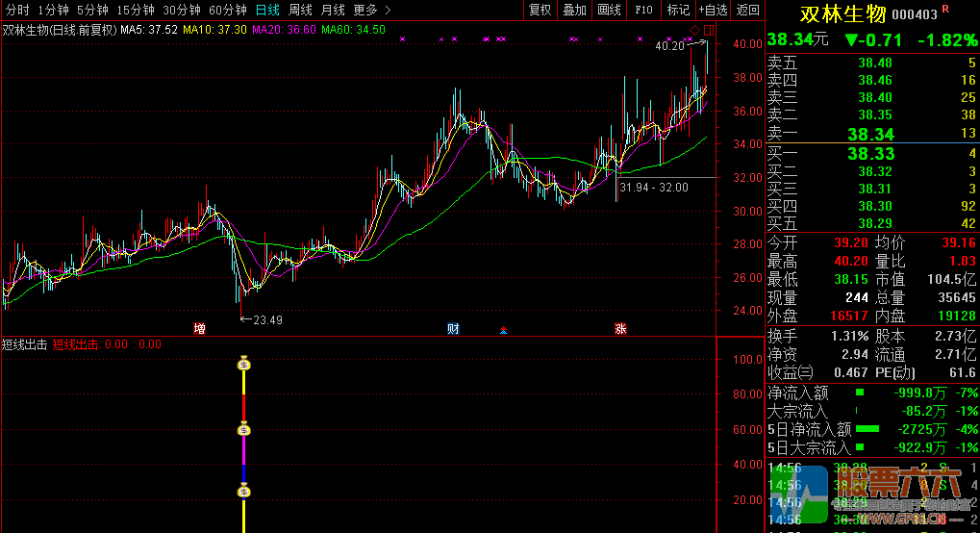Add stock via +自选 button

point(713,10)
